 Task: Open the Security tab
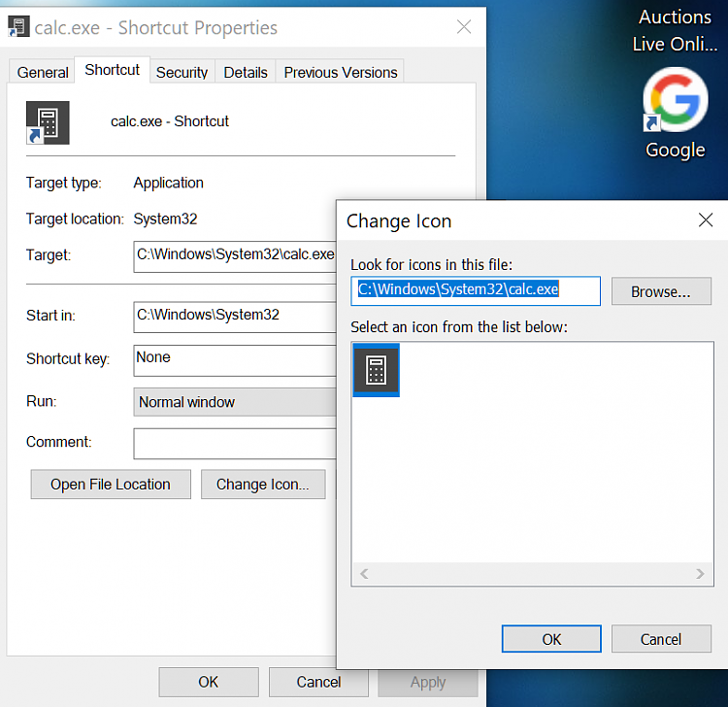[182, 73]
